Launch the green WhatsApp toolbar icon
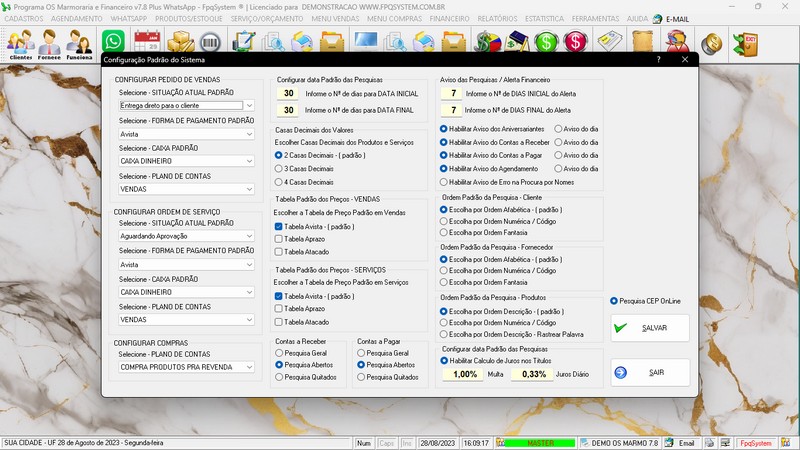 (x=113, y=41)
